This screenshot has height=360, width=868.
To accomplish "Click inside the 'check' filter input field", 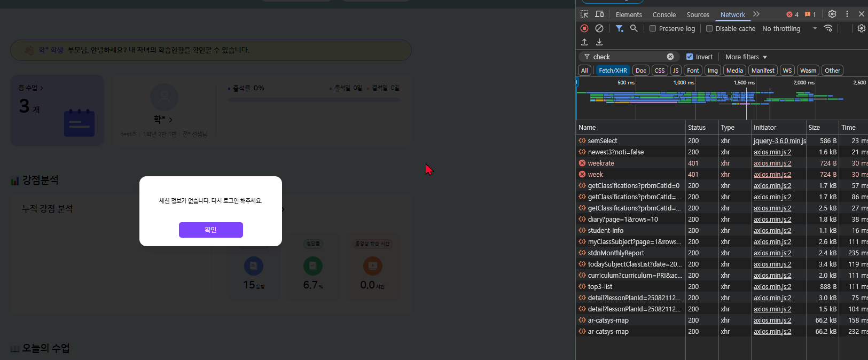I will pyautogui.click(x=628, y=57).
